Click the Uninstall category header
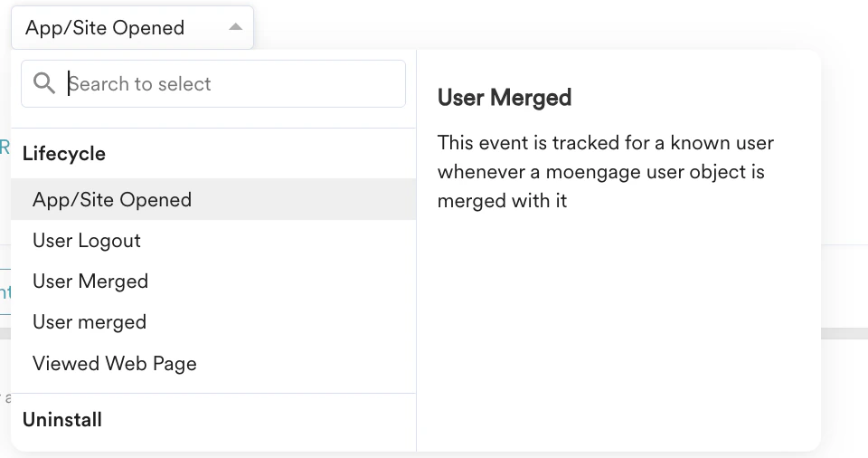868x458 pixels. coord(62,420)
